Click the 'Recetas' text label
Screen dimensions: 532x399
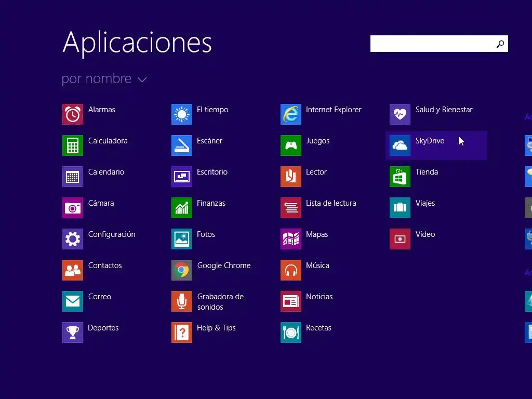[318, 328]
